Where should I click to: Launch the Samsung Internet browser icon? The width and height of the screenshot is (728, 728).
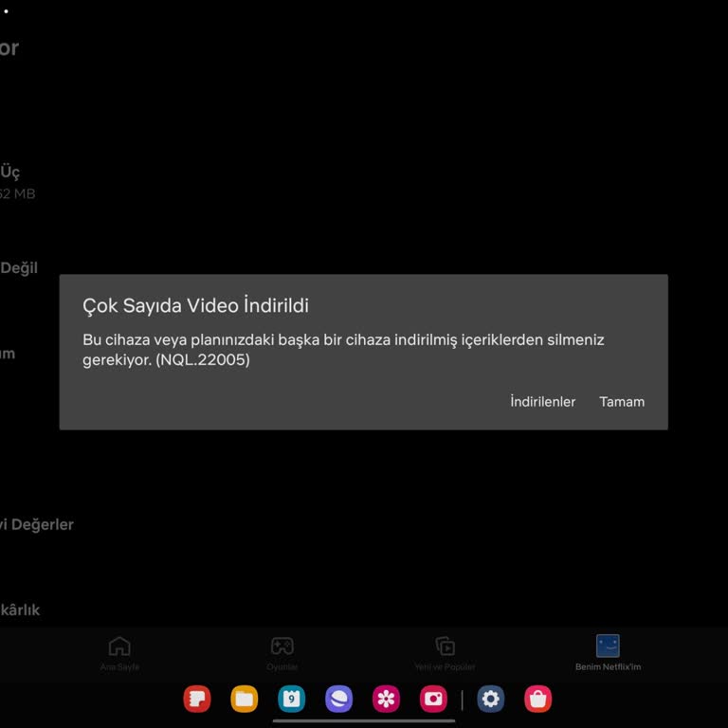[x=339, y=699]
